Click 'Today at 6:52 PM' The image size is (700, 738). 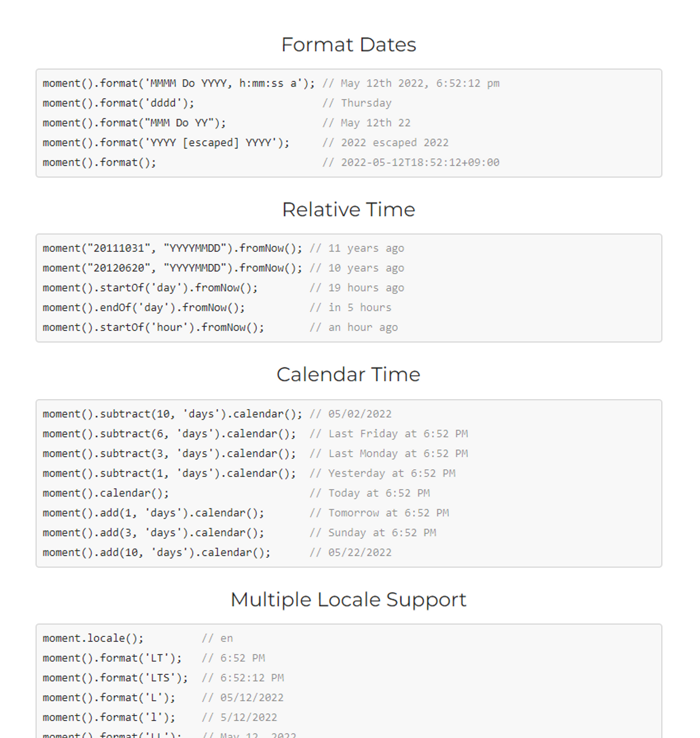point(379,493)
